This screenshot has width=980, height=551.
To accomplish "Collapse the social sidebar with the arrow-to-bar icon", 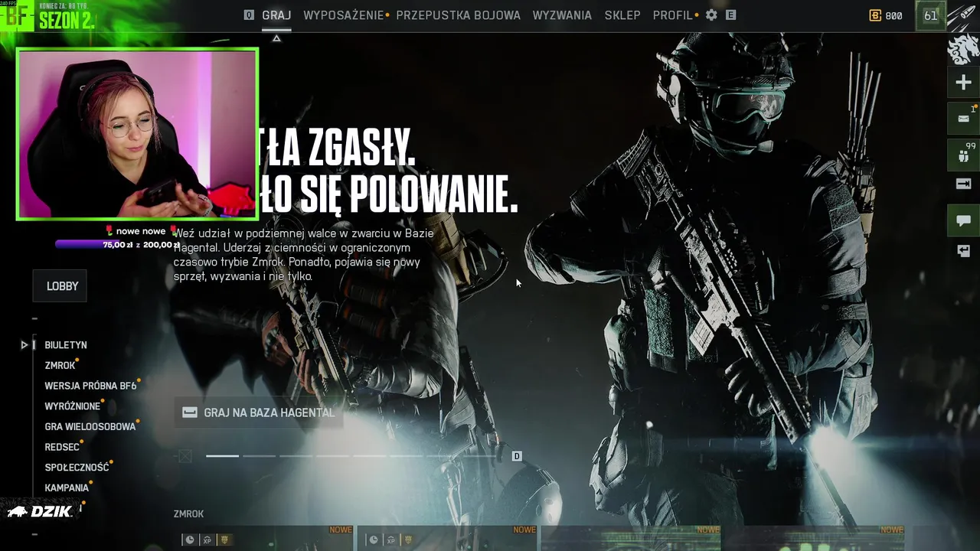I will (963, 184).
